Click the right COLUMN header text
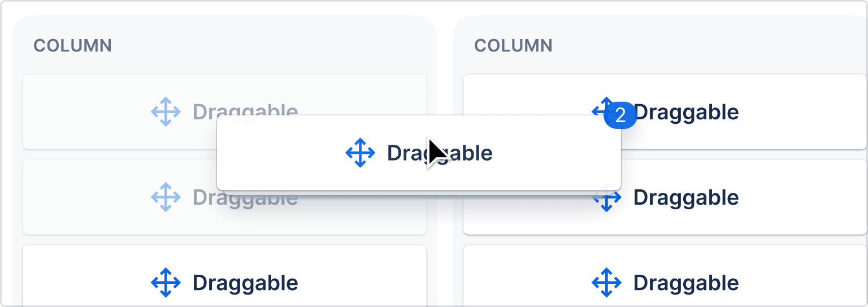868x307 pixels. point(513,46)
